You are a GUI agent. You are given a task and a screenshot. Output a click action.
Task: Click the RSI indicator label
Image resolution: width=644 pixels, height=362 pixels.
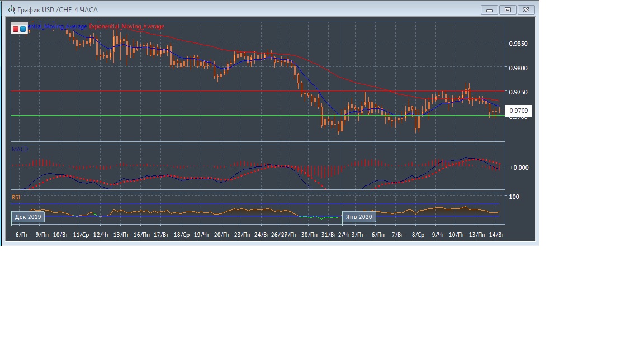pos(16,197)
